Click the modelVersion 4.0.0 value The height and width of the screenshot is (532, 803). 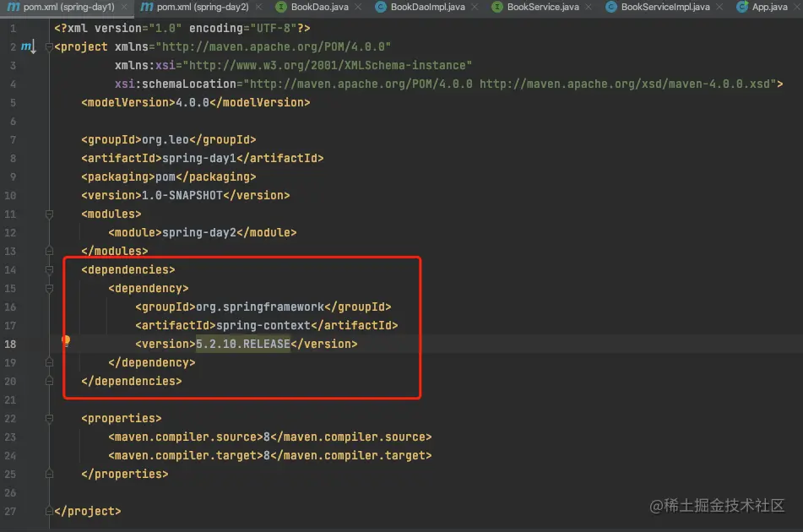coord(193,102)
